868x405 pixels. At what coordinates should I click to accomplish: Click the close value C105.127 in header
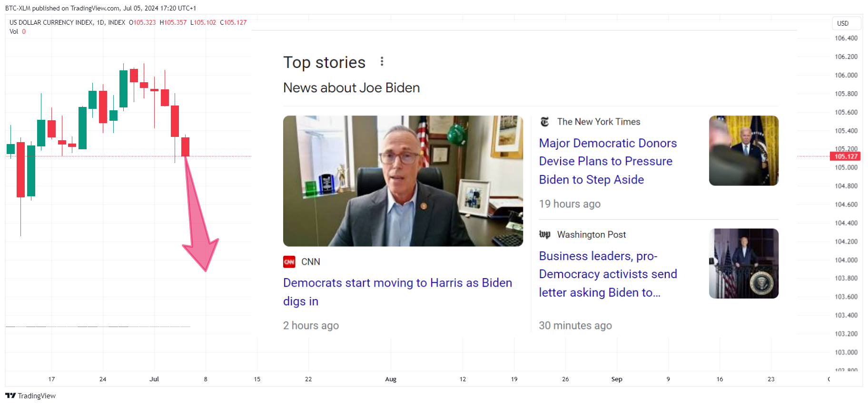233,22
